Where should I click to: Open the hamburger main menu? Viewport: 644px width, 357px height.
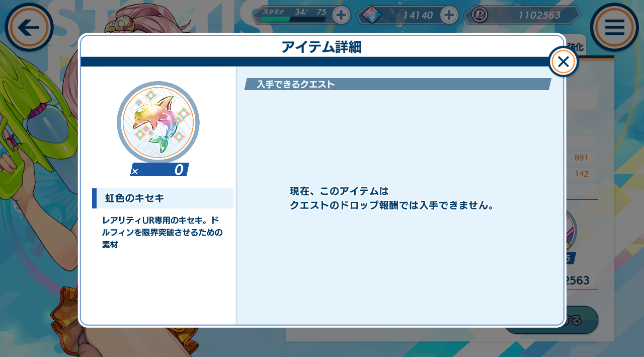point(614,27)
